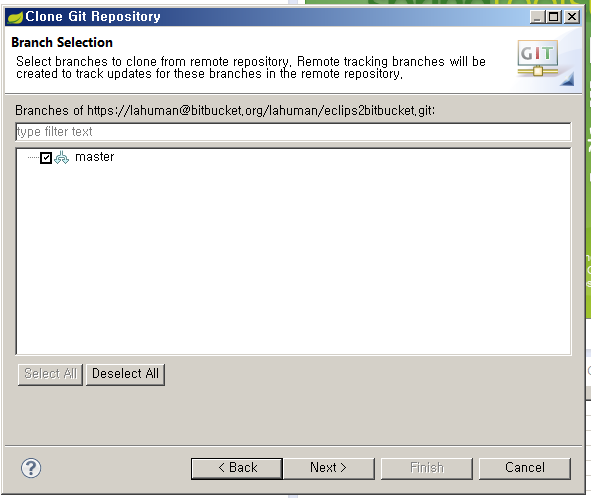Image resolution: width=591 pixels, height=498 pixels.
Task: Close the Clone Git Repository dialog
Action: point(572,17)
